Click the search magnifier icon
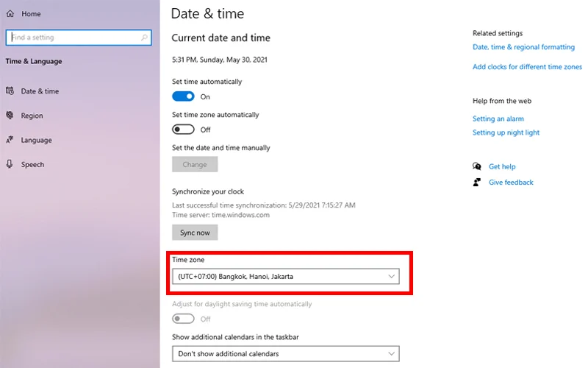Viewport: 588px width, 368px height. [145, 38]
